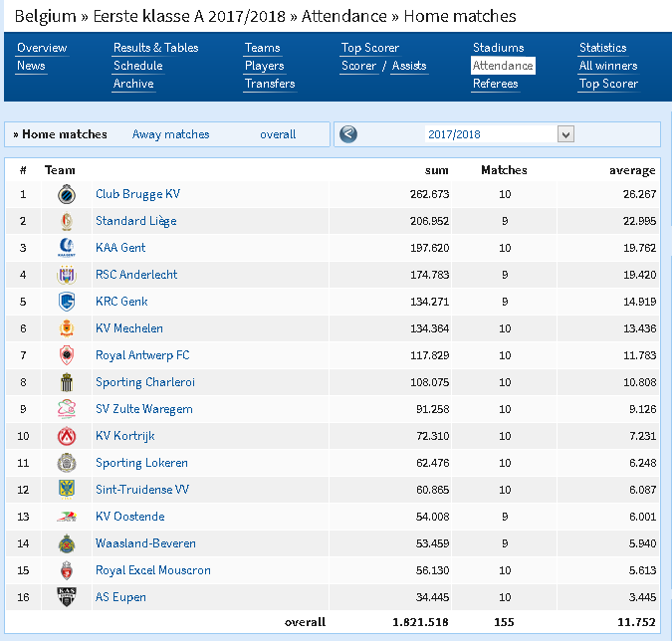Open the Standard Liège team link
Viewport: 672px width, 641px height.
coord(135,222)
